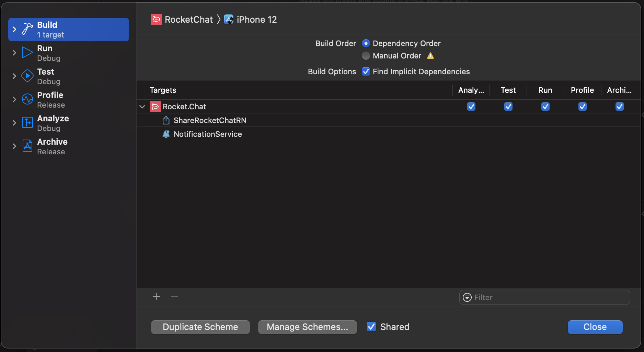Screen dimensions: 644x352
Task: Click the Run column header
Action: pos(545,90)
